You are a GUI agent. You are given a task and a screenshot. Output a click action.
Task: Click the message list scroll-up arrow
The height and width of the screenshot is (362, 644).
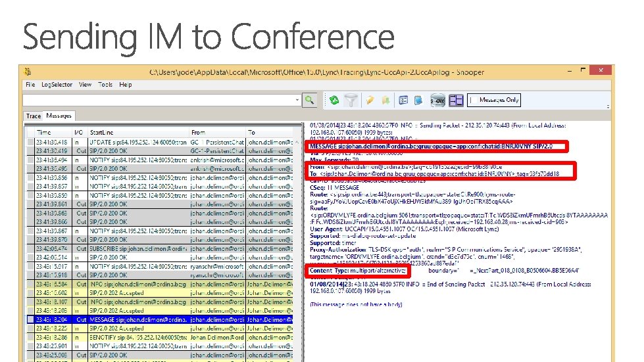(x=297, y=143)
